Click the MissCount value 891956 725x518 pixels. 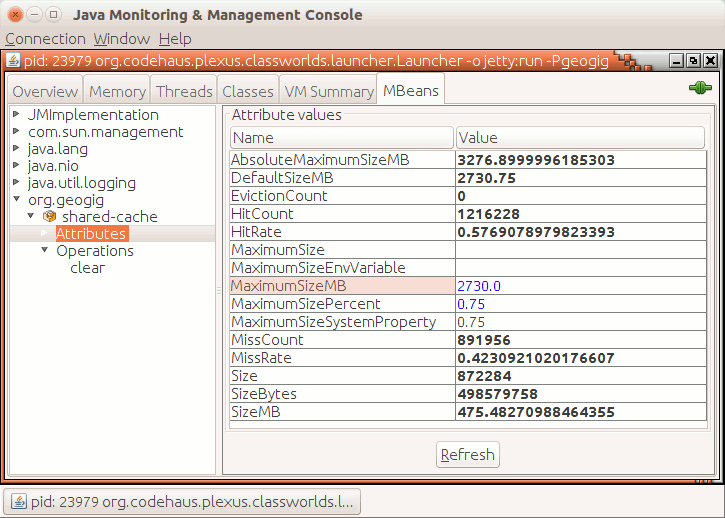tap(581, 340)
